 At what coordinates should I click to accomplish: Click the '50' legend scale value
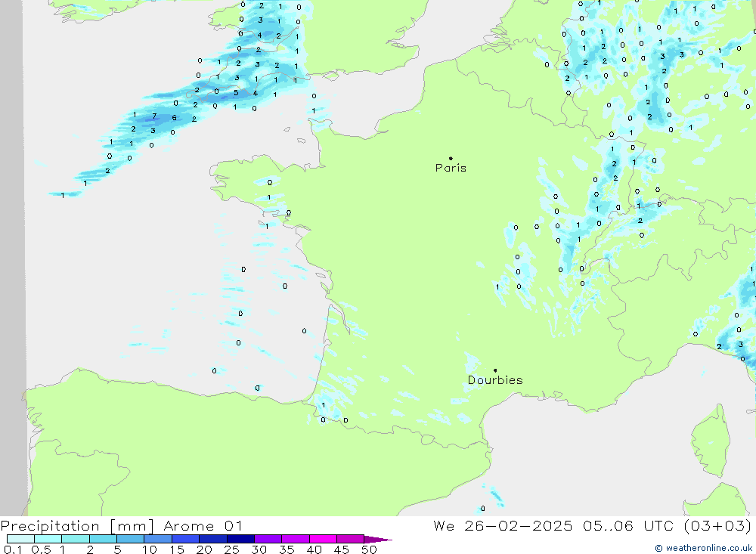pyautogui.click(x=369, y=549)
